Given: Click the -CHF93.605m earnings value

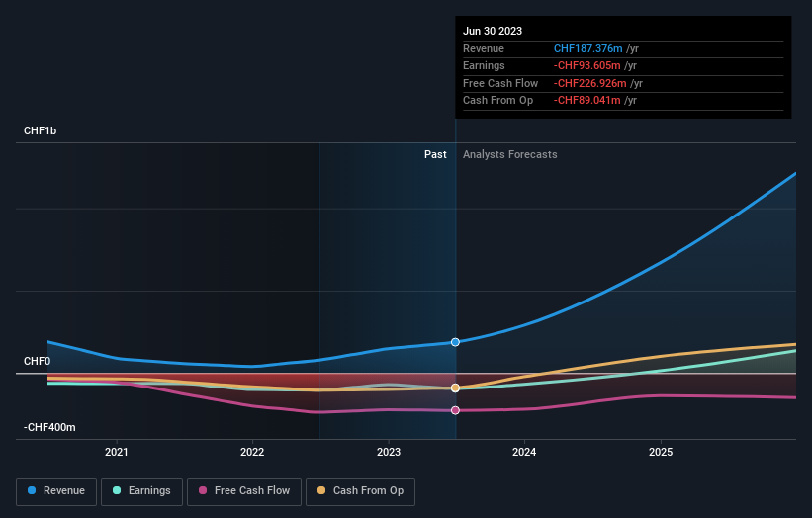Looking at the screenshot, I should point(587,65).
